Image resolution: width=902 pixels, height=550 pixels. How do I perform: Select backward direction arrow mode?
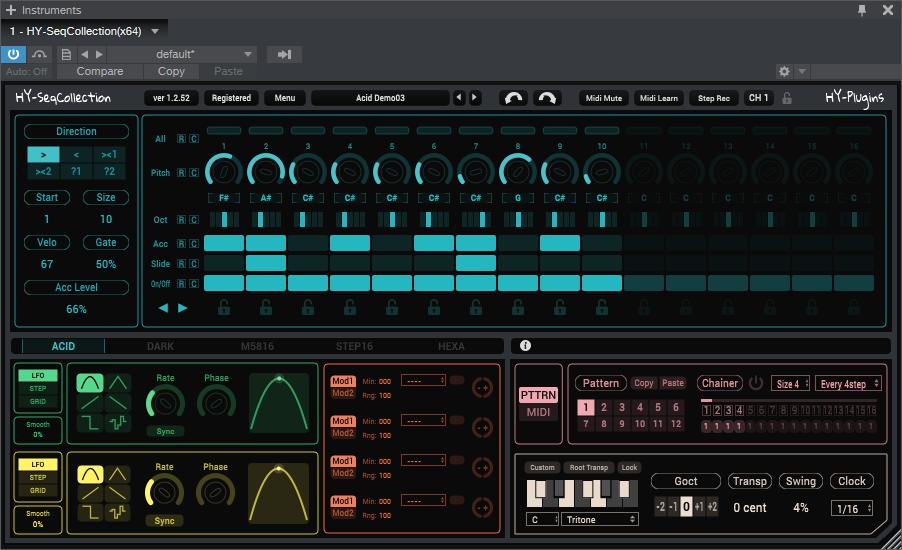(76, 155)
